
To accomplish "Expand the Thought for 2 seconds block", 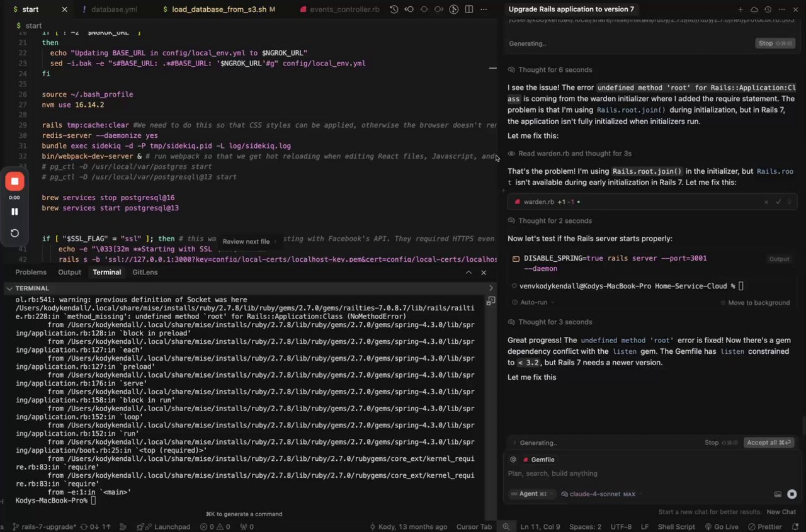I will [550, 221].
